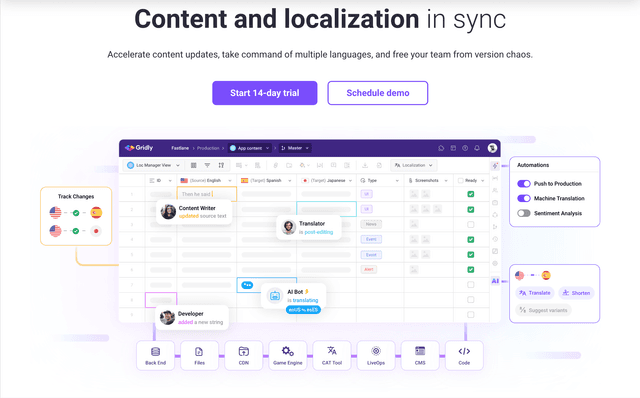Viewport: 640px width, 398px height.
Task: Toggle Push to Production switch
Action: click(x=524, y=184)
